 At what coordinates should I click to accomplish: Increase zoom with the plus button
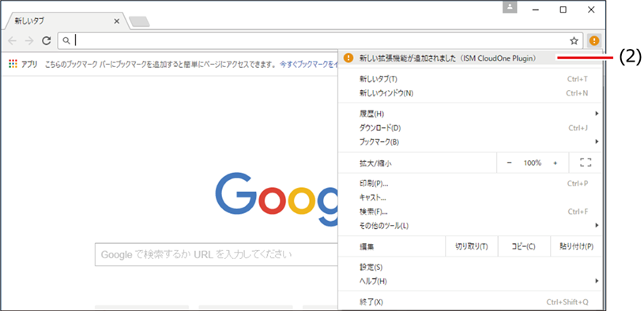click(x=555, y=163)
